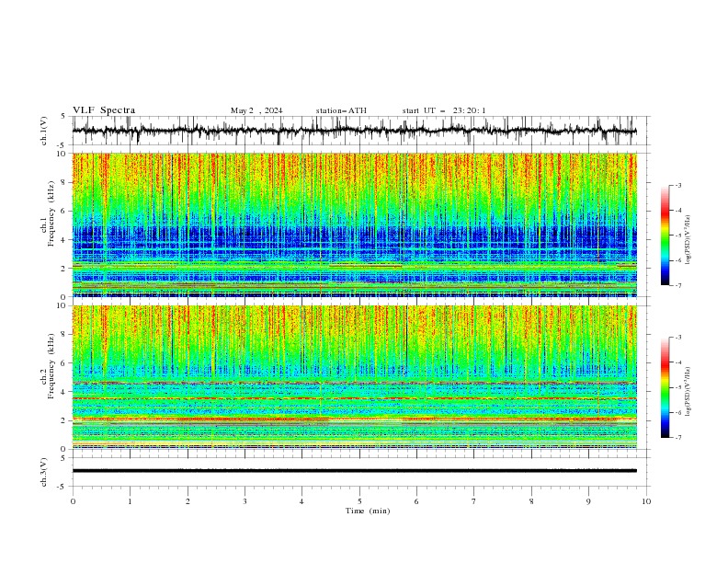Image resolution: width=728 pixels, height=563 pixels.
Task: Click time axis tick label '5'
Action: [359, 501]
